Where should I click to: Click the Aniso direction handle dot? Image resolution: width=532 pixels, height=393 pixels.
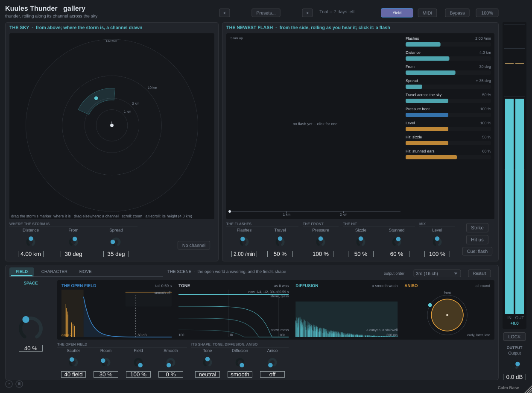(430, 305)
